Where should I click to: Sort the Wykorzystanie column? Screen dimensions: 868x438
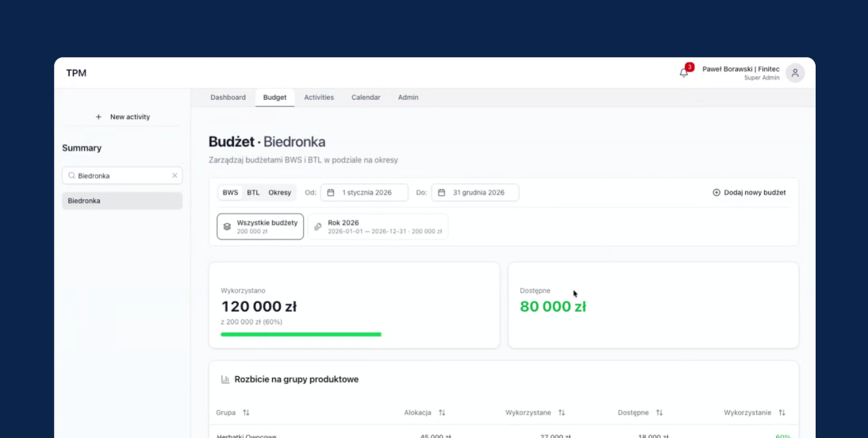click(782, 413)
